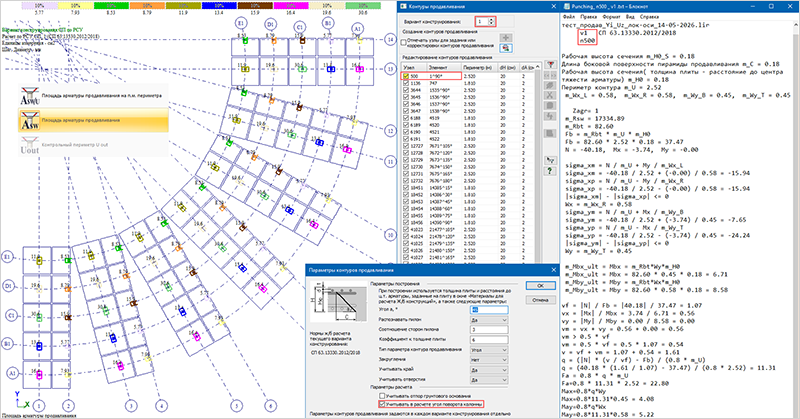Click the blue 13.4 legend color swatch
800x419 pixels.
click(219, 6)
